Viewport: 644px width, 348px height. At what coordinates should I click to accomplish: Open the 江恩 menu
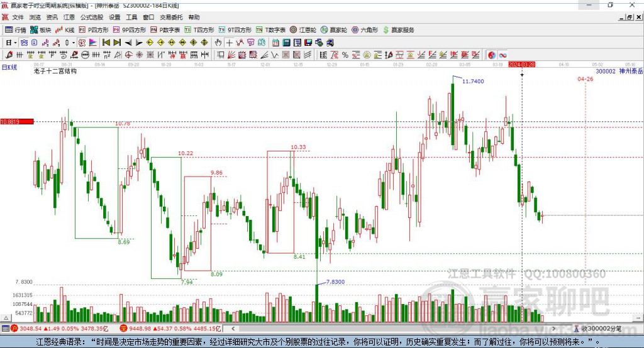(x=69, y=17)
